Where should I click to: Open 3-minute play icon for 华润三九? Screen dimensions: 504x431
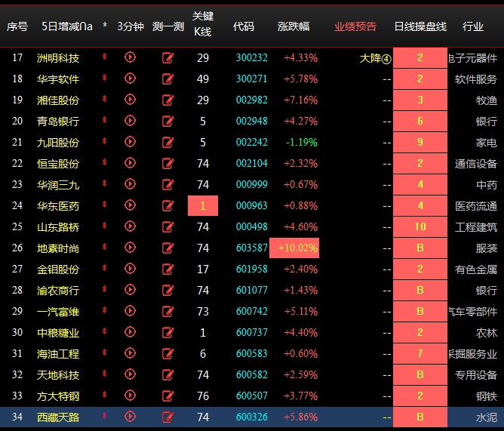[131, 184]
